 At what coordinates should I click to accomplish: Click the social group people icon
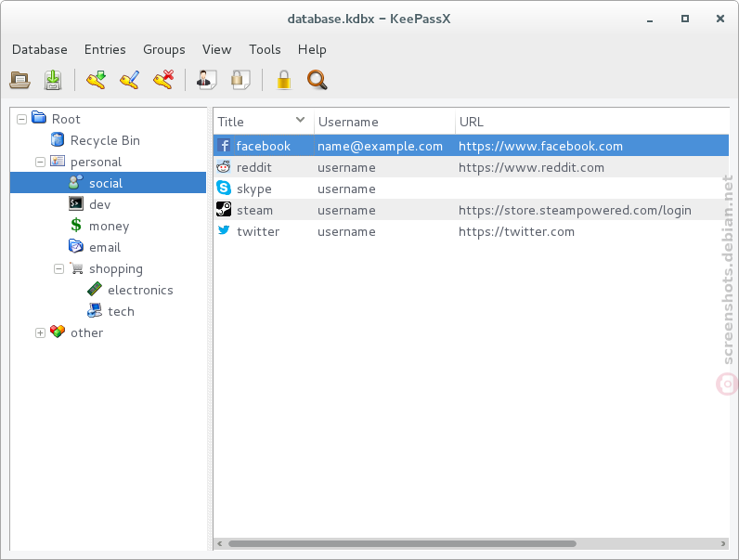tap(76, 182)
